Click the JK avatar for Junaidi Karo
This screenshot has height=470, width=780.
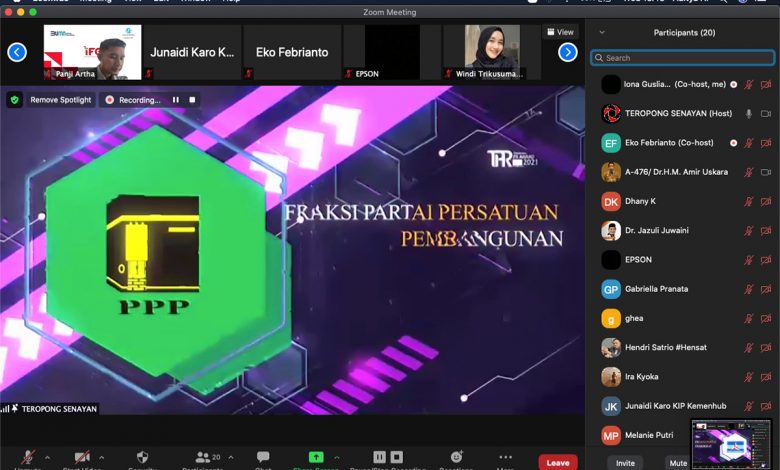(611, 406)
